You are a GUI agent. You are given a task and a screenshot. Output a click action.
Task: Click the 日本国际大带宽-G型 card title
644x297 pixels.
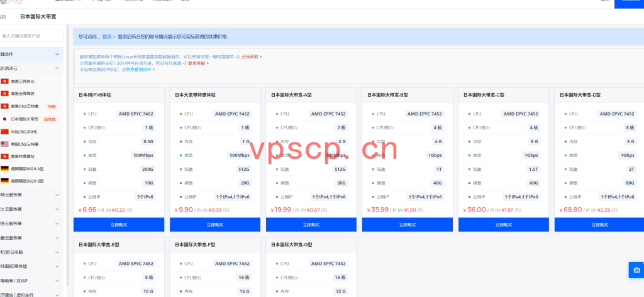click(x=292, y=244)
